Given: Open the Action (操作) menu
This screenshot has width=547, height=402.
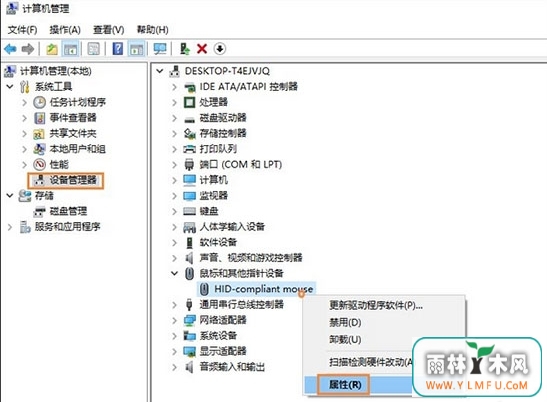Looking at the screenshot, I should pyautogui.click(x=65, y=30).
